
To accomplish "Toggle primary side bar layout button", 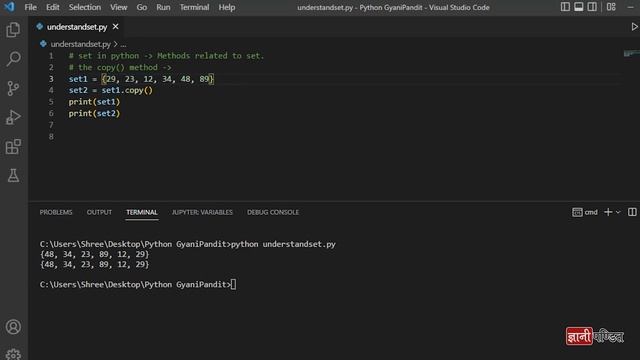I will tap(565, 7).
